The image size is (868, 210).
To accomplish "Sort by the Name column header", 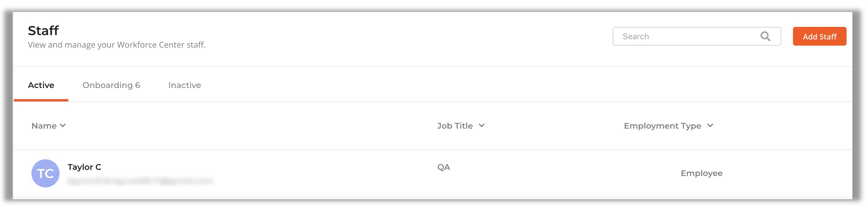I will coord(44,126).
